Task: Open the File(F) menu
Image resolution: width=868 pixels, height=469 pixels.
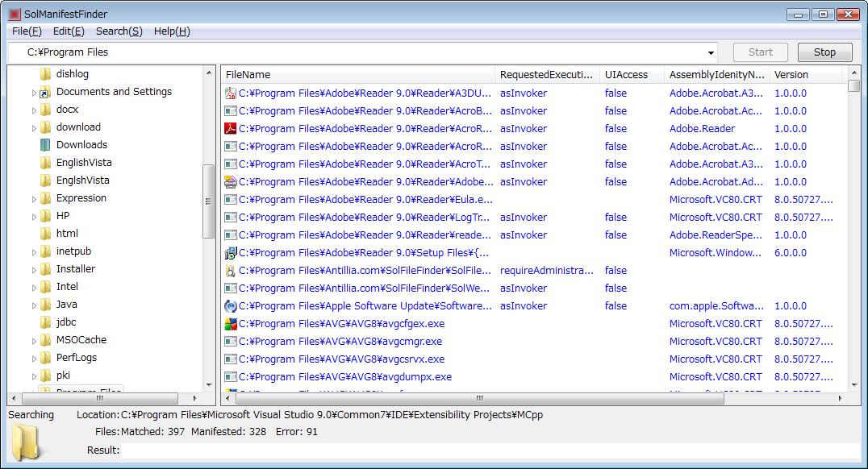Action: coord(27,31)
